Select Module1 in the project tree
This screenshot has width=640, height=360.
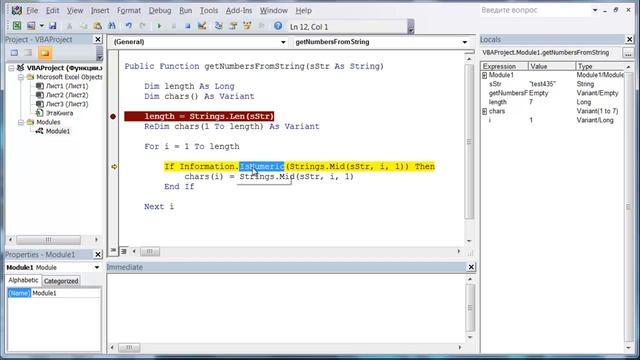pyautogui.click(x=58, y=131)
